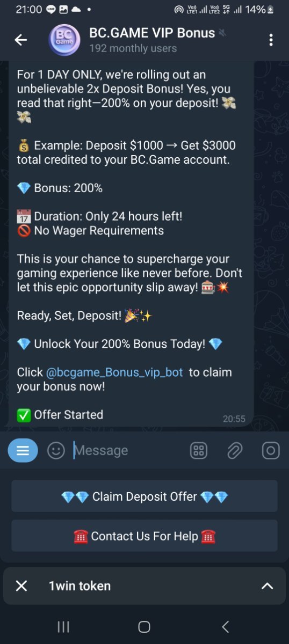Tap the 1win token label

80,586
